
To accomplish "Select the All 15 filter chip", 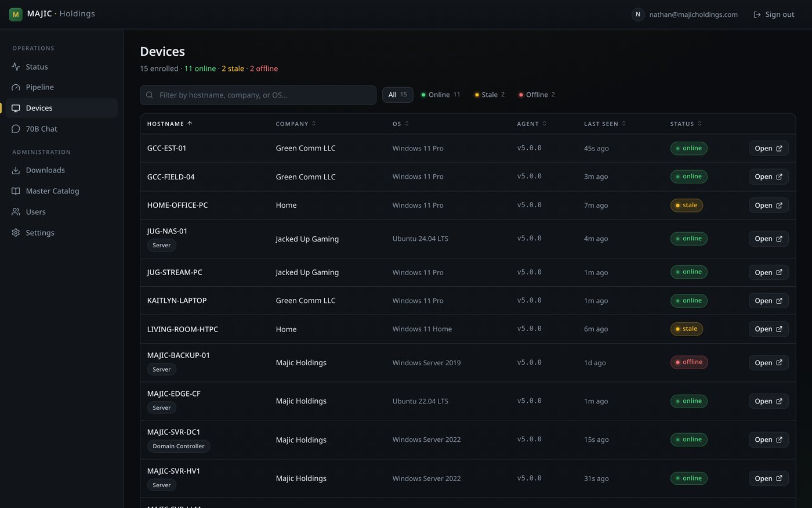I will tap(397, 95).
